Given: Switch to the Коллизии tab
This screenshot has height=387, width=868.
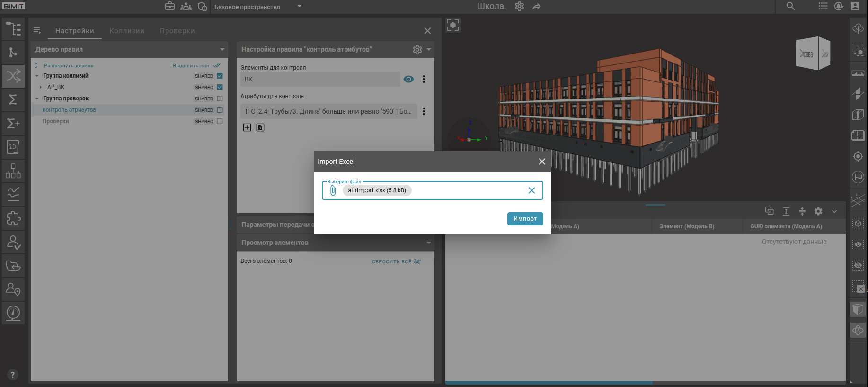Looking at the screenshot, I should (127, 31).
